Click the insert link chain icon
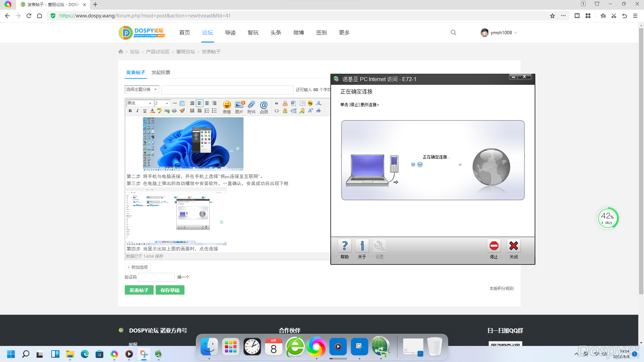The width and height of the screenshot is (644, 362). pyautogui.click(x=167, y=111)
